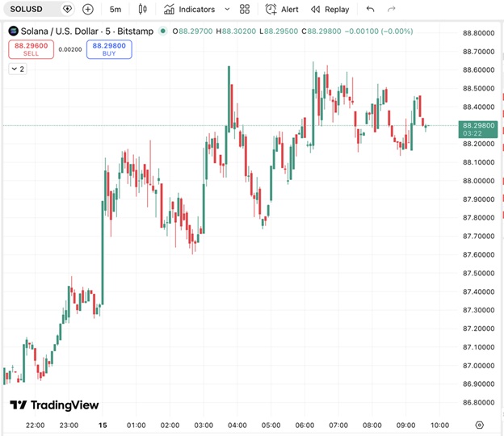Open the candlestick chart type selector
The width and height of the screenshot is (504, 436).
pyautogui.click(x=143, y=10)
